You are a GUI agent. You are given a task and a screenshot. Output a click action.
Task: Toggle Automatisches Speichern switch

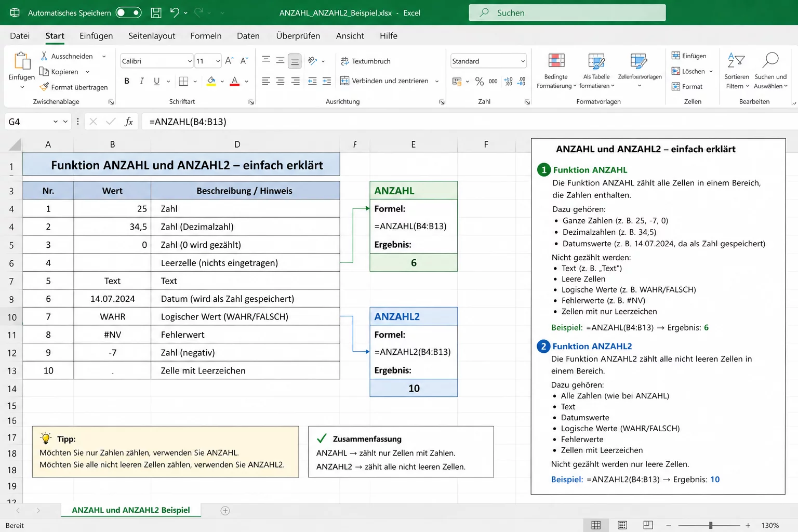point(128,13)
